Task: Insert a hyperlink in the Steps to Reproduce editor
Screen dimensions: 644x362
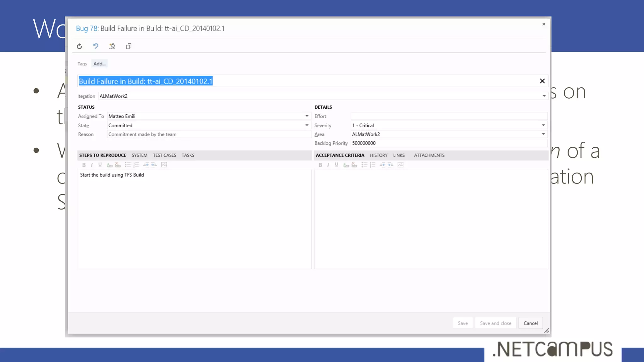Action: click(109, 165)
